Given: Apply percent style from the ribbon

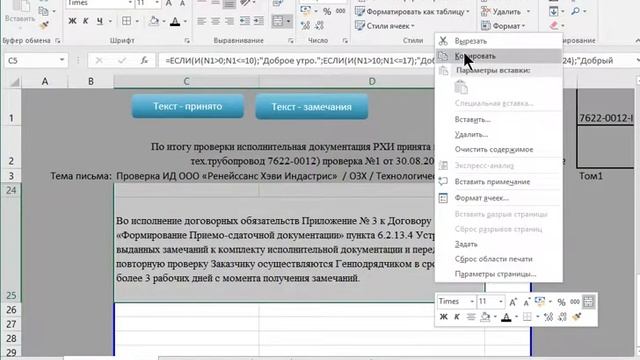Looking at the screenshot, I should pos(327,11).
